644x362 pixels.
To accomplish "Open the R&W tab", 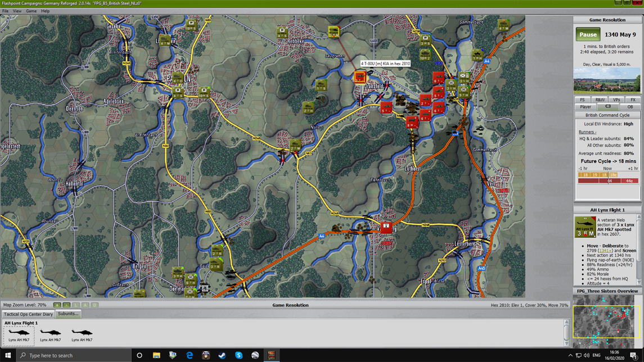I will pos(600,99).
